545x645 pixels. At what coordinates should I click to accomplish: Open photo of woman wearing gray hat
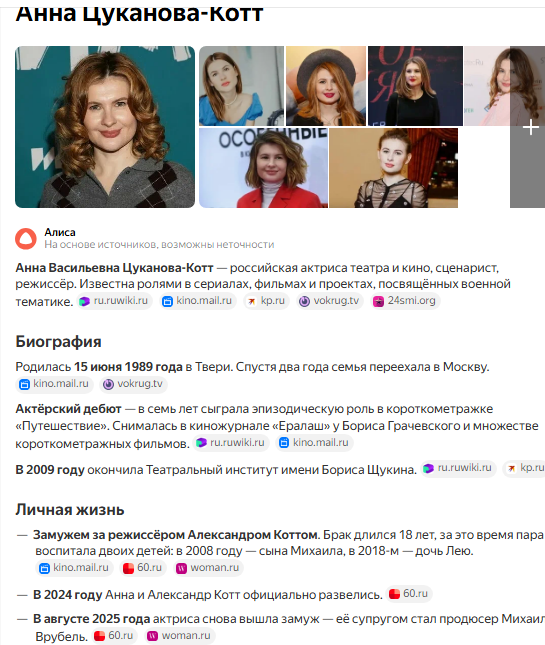[x=326, y=86]
